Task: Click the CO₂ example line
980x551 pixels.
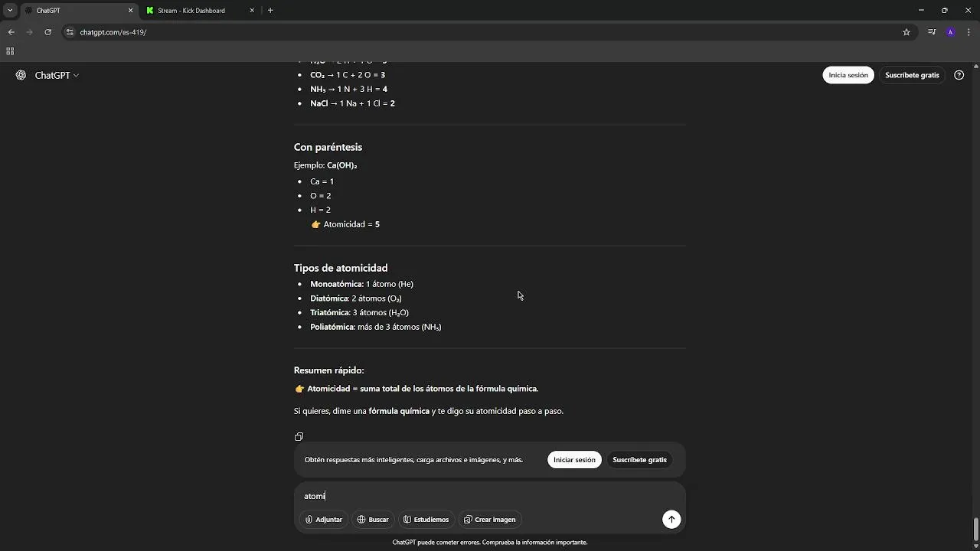Action: (348, 75)
